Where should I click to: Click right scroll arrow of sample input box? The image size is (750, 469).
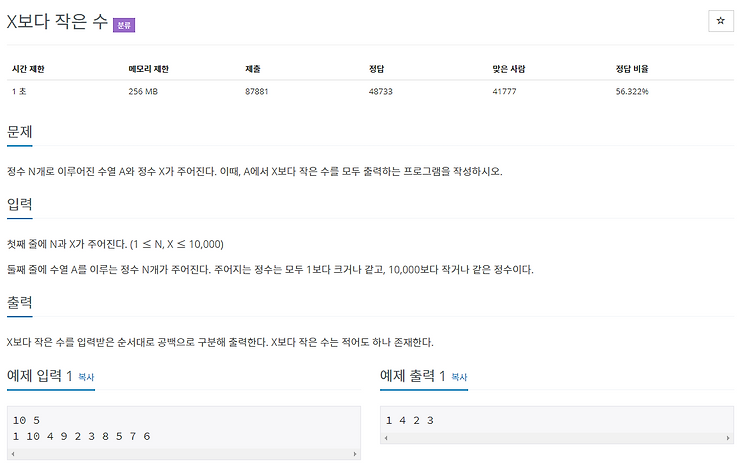coord(355,454)
